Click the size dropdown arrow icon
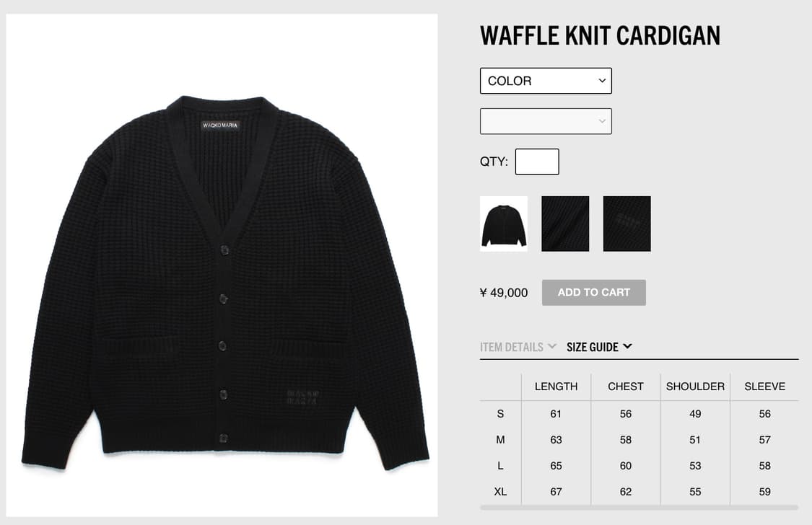 (602, 121)
